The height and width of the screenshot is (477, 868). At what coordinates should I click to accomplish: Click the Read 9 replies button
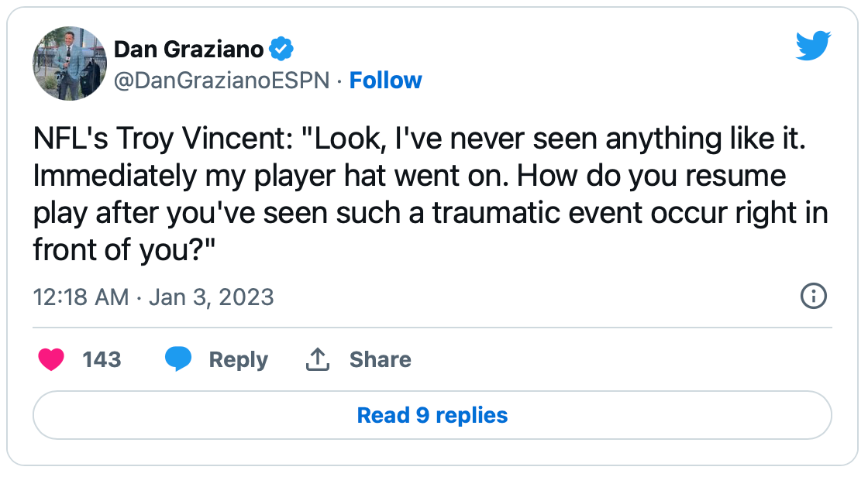pyautogui.click(x=432, y=415)
